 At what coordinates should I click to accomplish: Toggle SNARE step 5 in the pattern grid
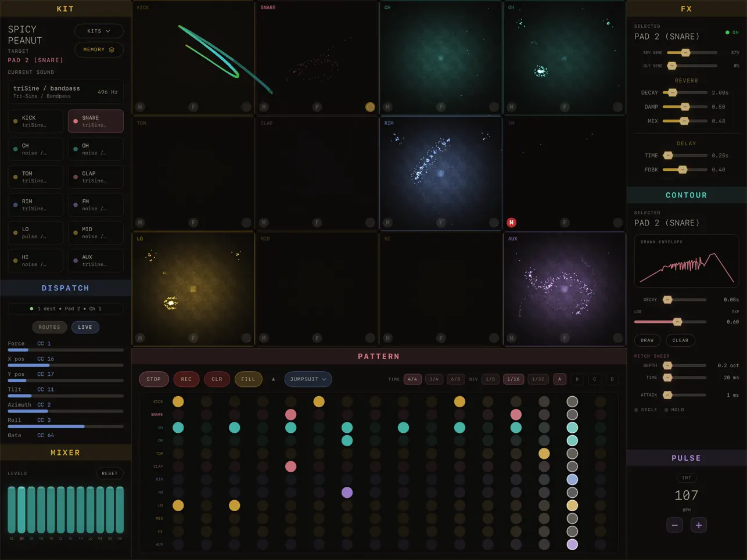(291, 414)
